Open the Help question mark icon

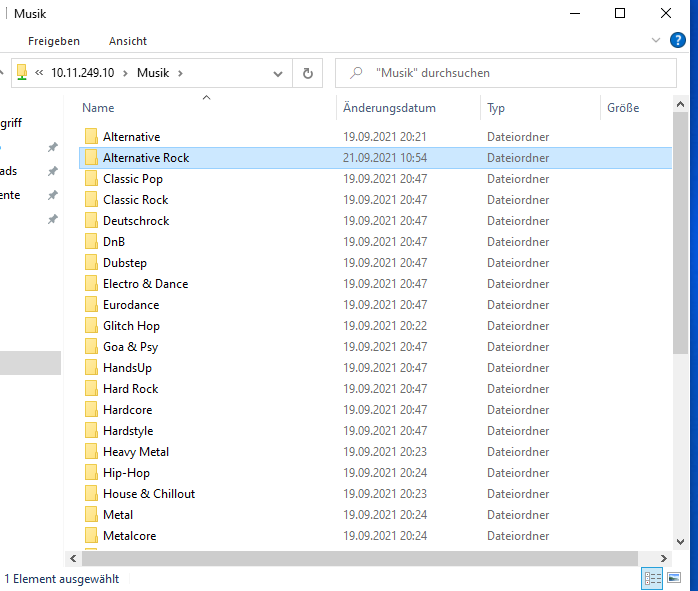coord(678,40)
